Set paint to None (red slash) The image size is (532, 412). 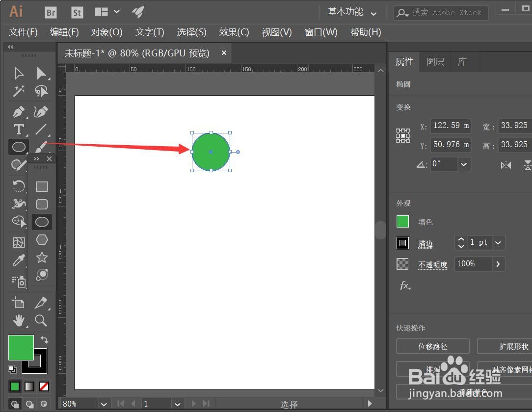pyautogui.click(x=44, y=386)
